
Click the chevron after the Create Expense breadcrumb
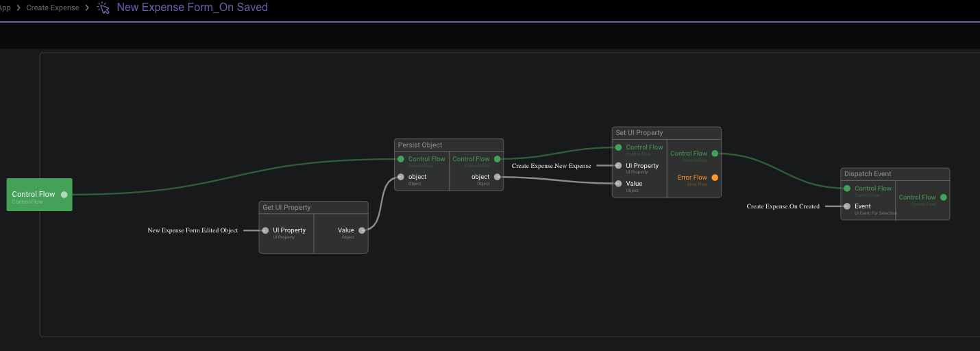tap(87, 8)
